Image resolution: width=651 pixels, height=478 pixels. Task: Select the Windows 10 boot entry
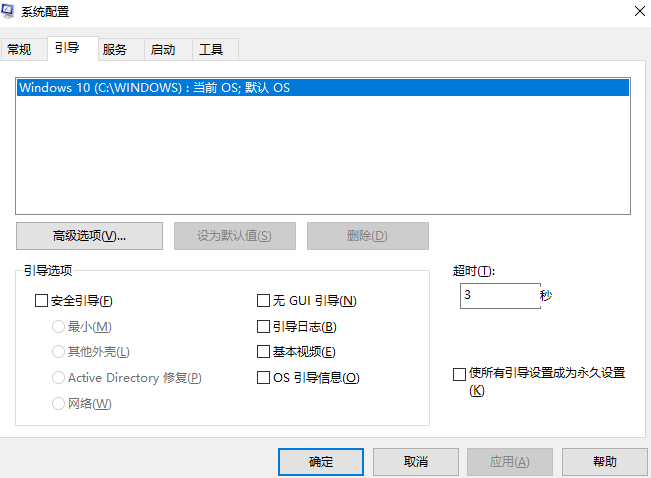[154, 88]
